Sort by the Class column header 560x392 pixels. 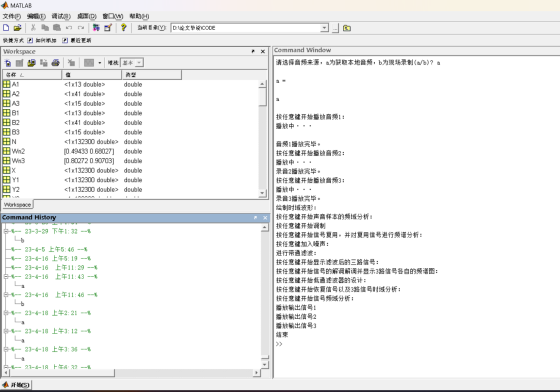click(151, 75)
